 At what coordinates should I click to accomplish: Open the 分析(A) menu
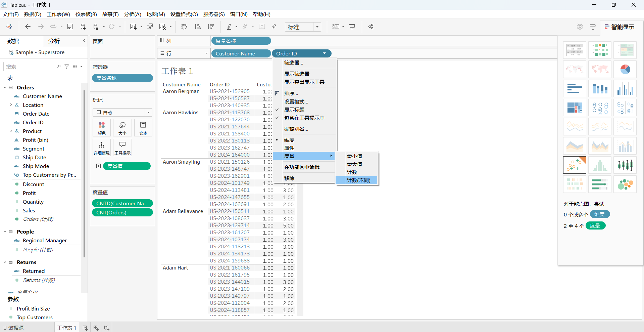pos(133,14)
